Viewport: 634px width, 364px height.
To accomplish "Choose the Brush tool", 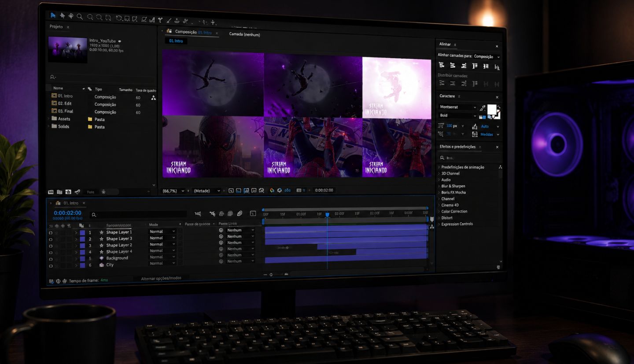I will tap(169, 20).
